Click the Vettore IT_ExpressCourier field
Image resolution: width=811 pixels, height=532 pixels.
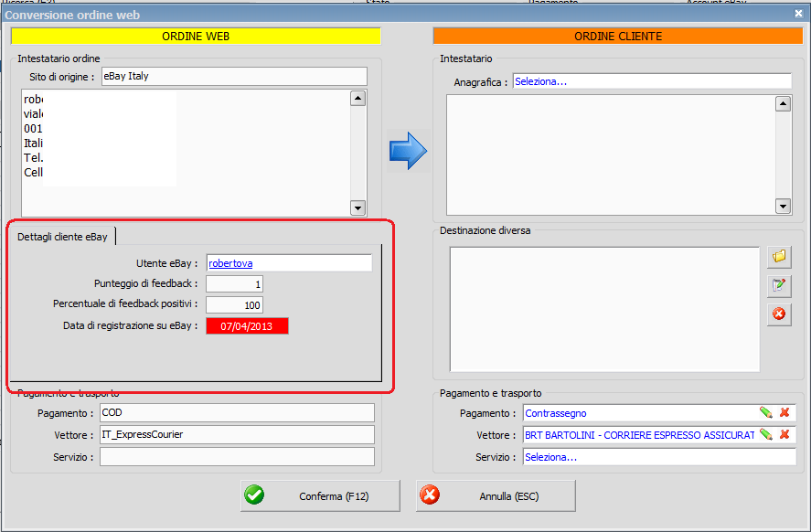click(237, 435)
